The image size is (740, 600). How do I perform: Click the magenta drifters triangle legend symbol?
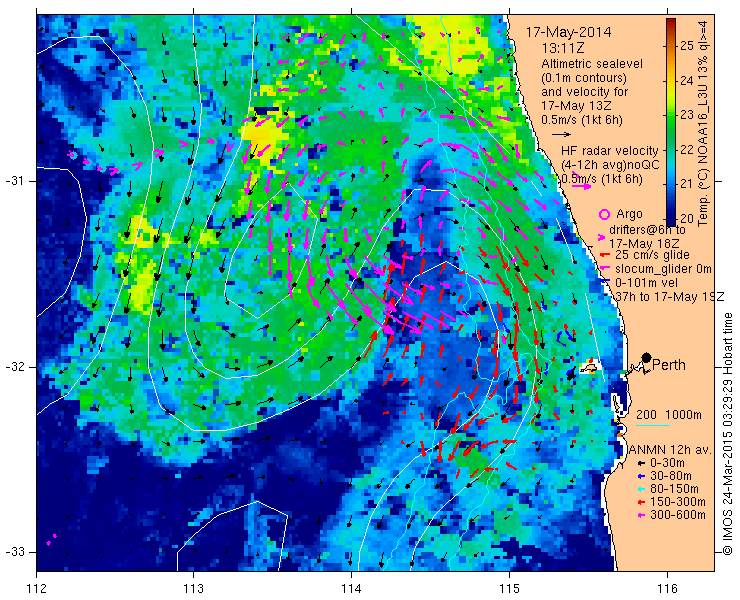[x=602, y=237]
